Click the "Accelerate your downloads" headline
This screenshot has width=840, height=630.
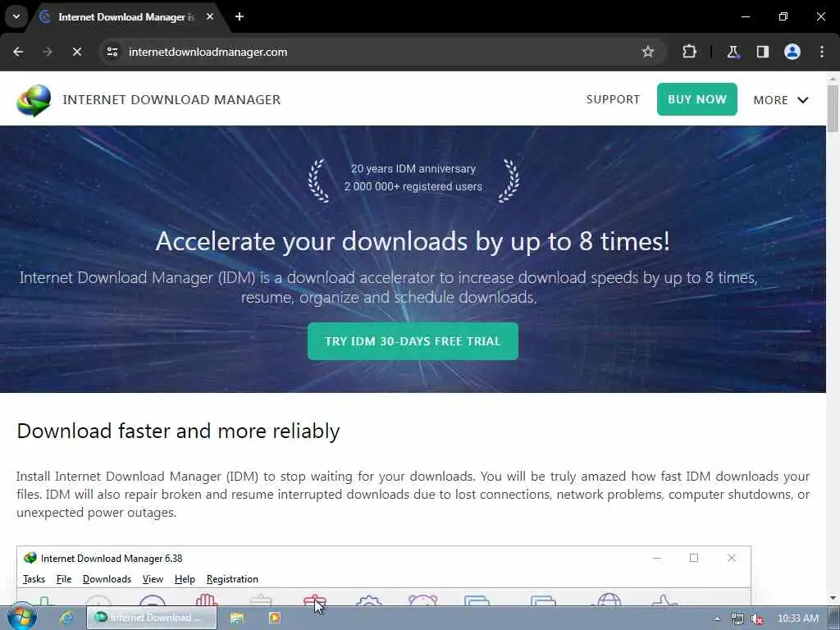pyautogui.click(x=413, y=241)
